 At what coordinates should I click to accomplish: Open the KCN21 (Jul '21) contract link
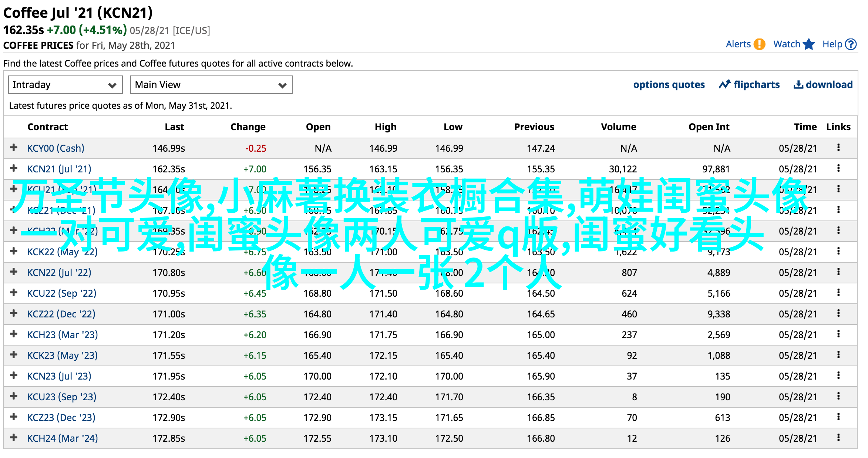pyautogui.click(x=59, y=169)
